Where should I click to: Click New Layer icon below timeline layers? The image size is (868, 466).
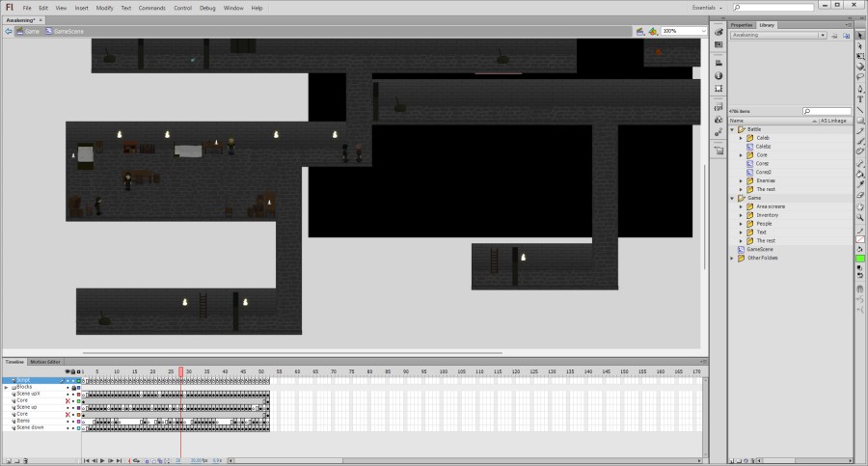pyautogui.click(x=6, y=461)
